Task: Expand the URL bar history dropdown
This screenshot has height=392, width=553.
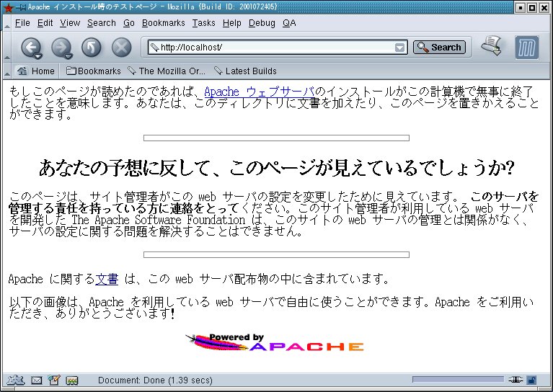Action: 399,48
